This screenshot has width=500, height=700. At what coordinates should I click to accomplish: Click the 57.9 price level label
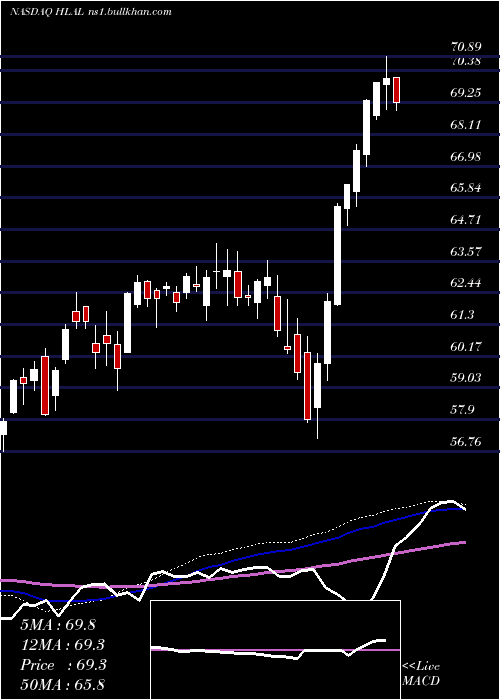tap(462, 410)
